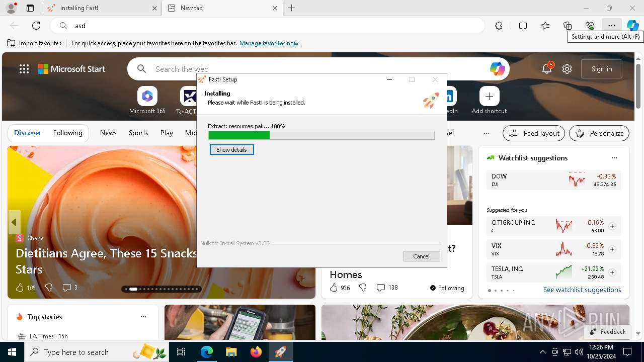The image size is (644, 362).
Task: Open Favorites star icon
Action: [x=545, y=26]
